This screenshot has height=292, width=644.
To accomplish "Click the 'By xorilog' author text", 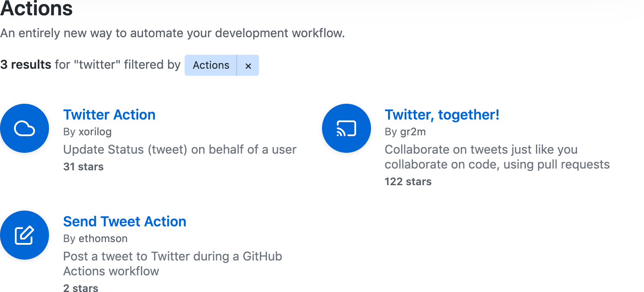I will 87,132.
